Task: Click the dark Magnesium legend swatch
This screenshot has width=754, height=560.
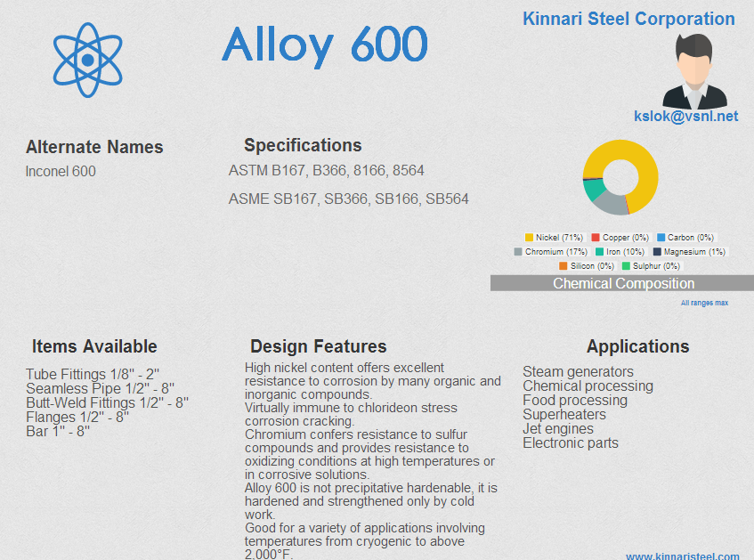Action: pos(657,252)
